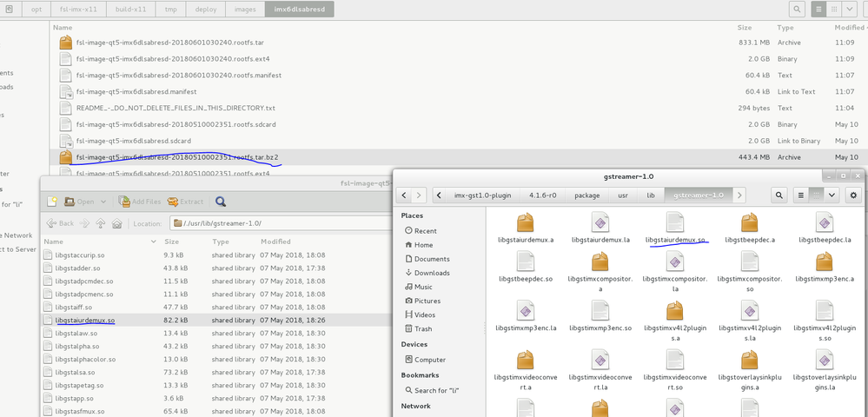Go to build-x11 path segment
This screenshot has height=417, width=868.
[130, 10]
